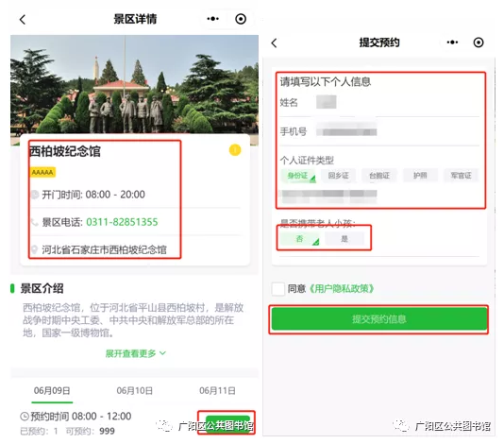Tap the 开门时间: 08:00 - 20:00 row
The width and height of the screenshot is (504, 444).
135,195
